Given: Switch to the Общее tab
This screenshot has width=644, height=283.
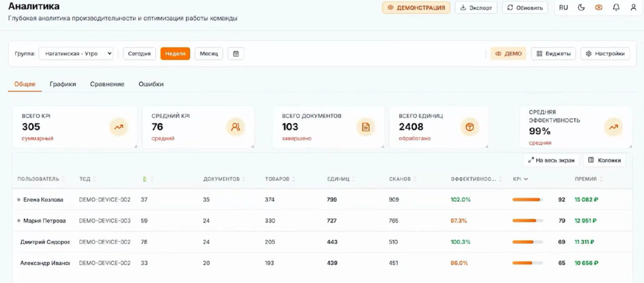Looking at the screenshot, I should coord(25,84).
